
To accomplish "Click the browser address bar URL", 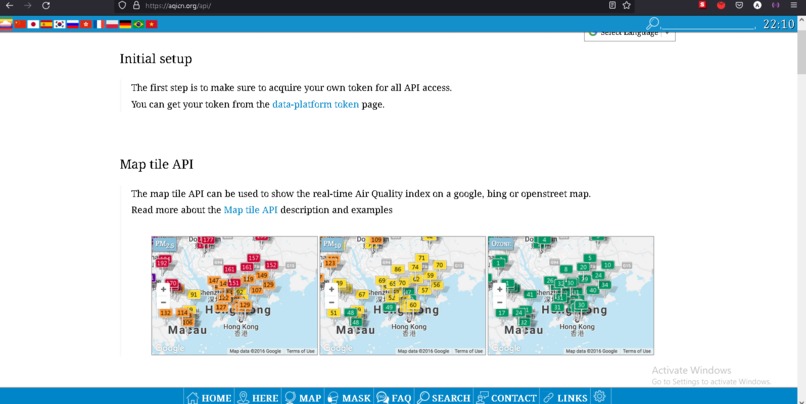I will tap(178, 6).
